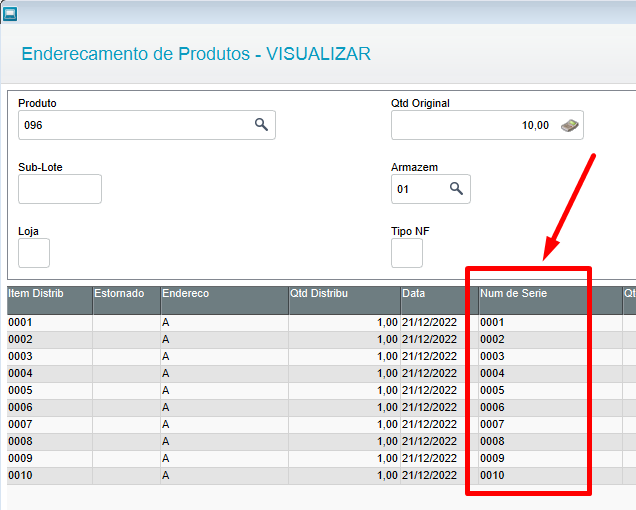
Task: Select the Sub-Lote input field
Action: [x=60, y=189]
